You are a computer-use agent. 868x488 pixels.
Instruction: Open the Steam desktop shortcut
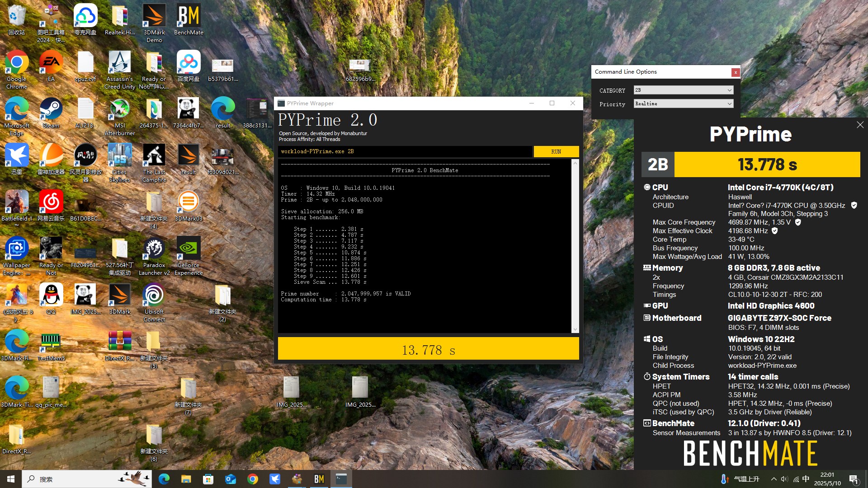(51, 113)
